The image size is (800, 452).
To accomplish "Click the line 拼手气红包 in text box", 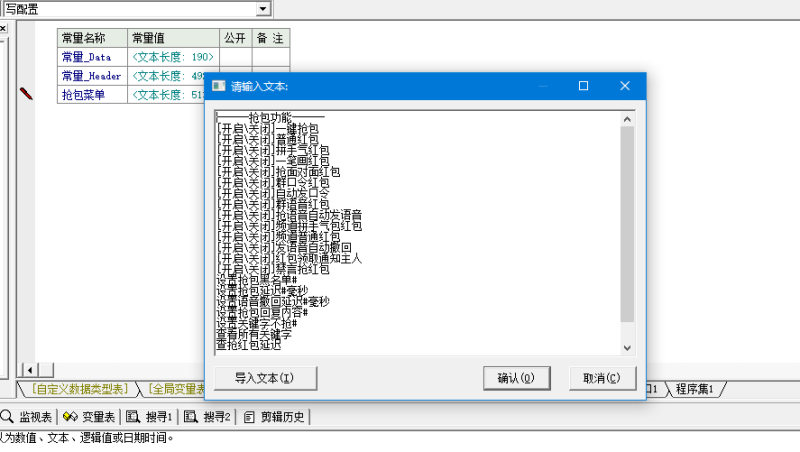I will point(273,150).
